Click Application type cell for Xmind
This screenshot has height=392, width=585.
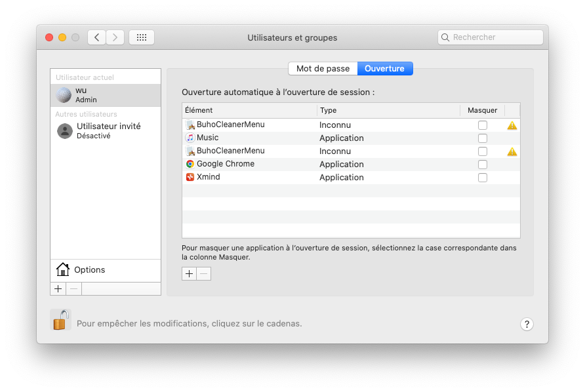pyautogui.click(x=342, y=178)
